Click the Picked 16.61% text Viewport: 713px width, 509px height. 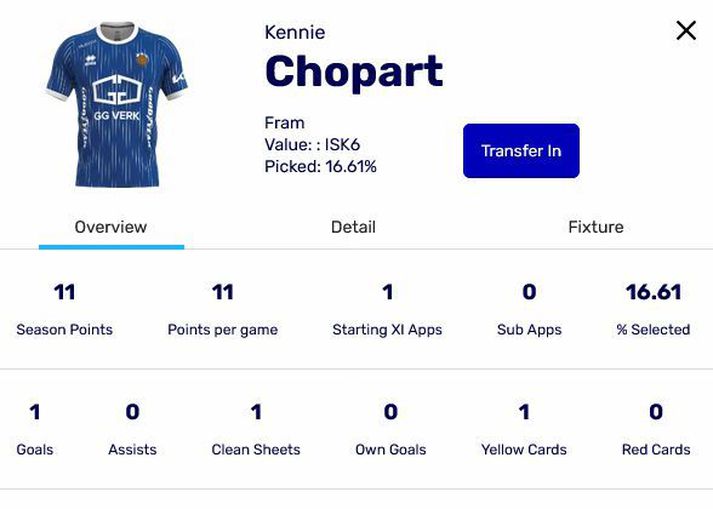(x=321, y=166)
